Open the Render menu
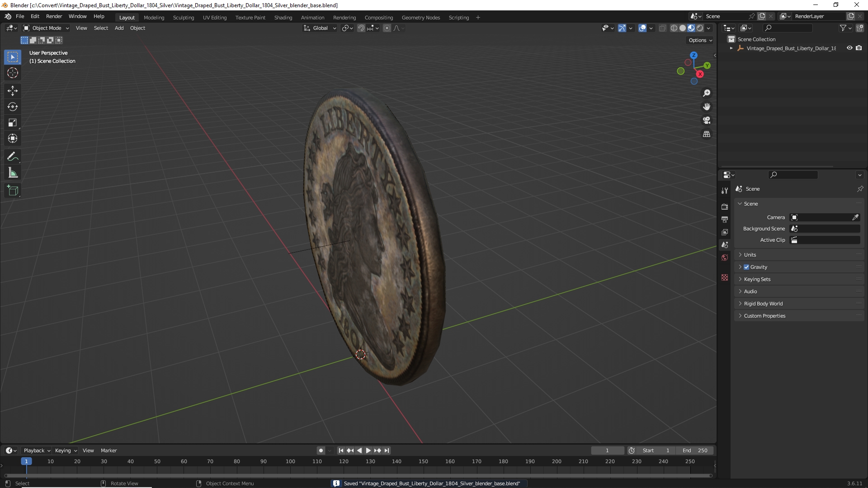 pos(54,16)
